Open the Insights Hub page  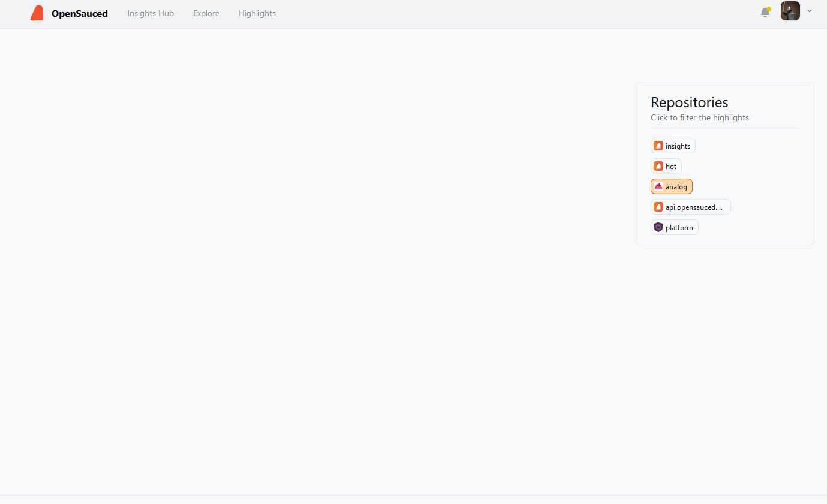click(x=150, y=13)
